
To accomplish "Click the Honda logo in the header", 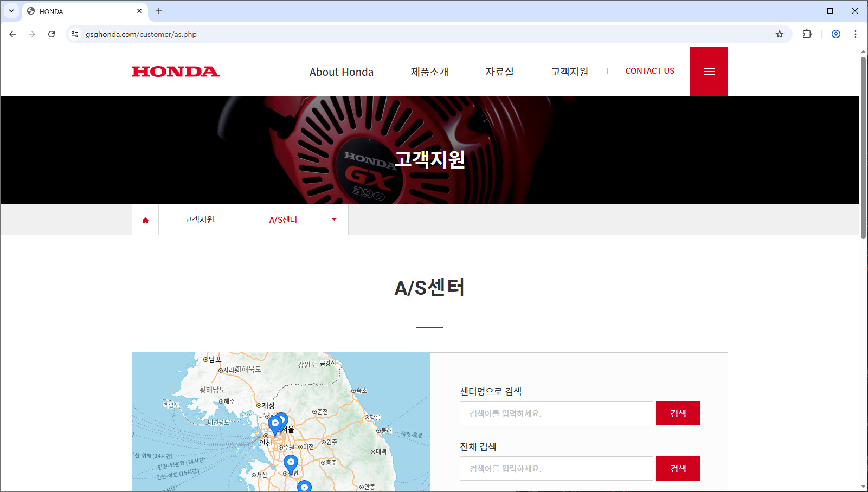I will [x=175, y=72].
